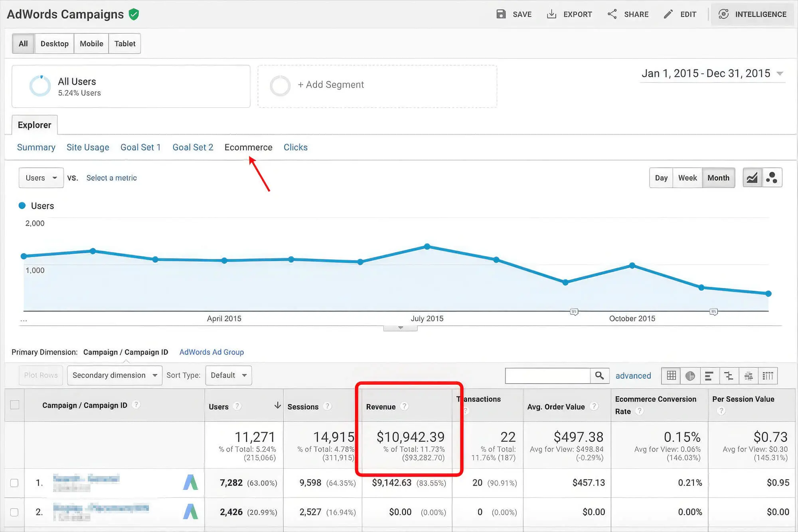Open the Sort Type Default dropdown
The width and height of the screenshot is (798, 532).
(228, 375)
